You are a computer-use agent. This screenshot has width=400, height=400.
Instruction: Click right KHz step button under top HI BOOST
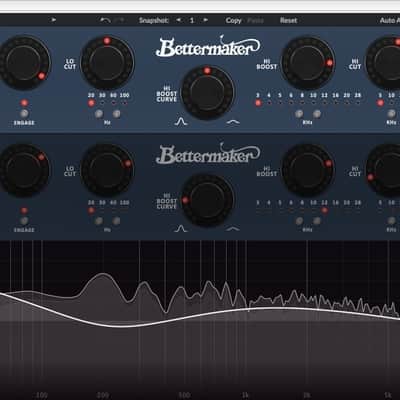click(317, 114)
